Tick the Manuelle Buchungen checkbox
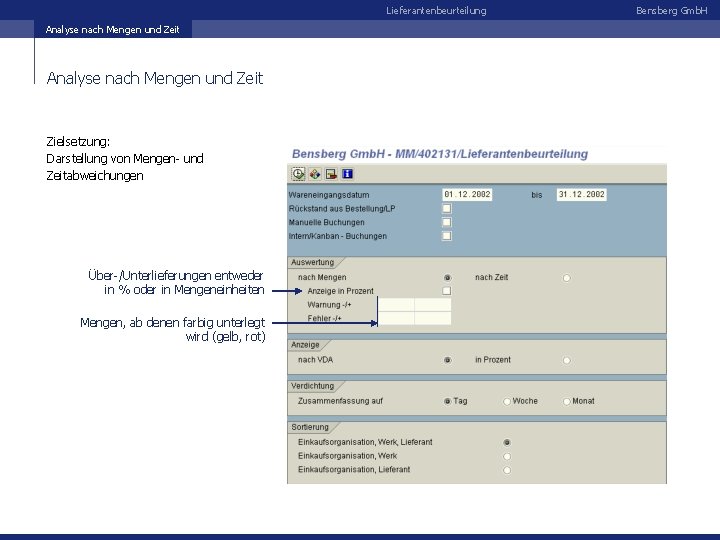720x540 pixels. (x=446, y=222)
